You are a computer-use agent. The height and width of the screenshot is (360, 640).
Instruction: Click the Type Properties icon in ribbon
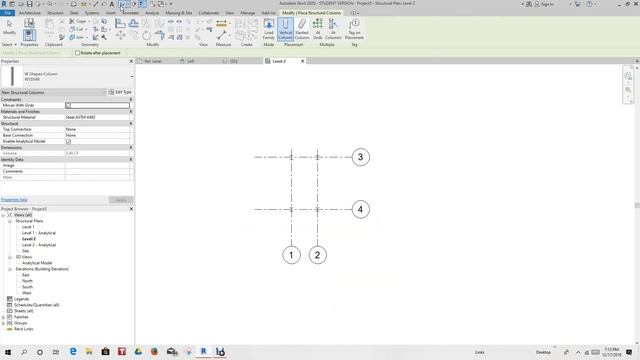click(x=29, y=23)
